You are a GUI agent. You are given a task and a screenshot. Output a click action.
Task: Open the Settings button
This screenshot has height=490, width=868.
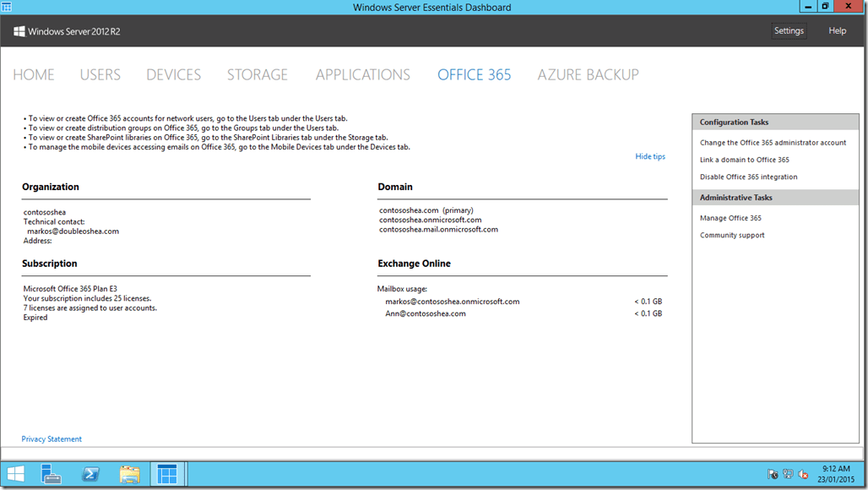[788, 30]
